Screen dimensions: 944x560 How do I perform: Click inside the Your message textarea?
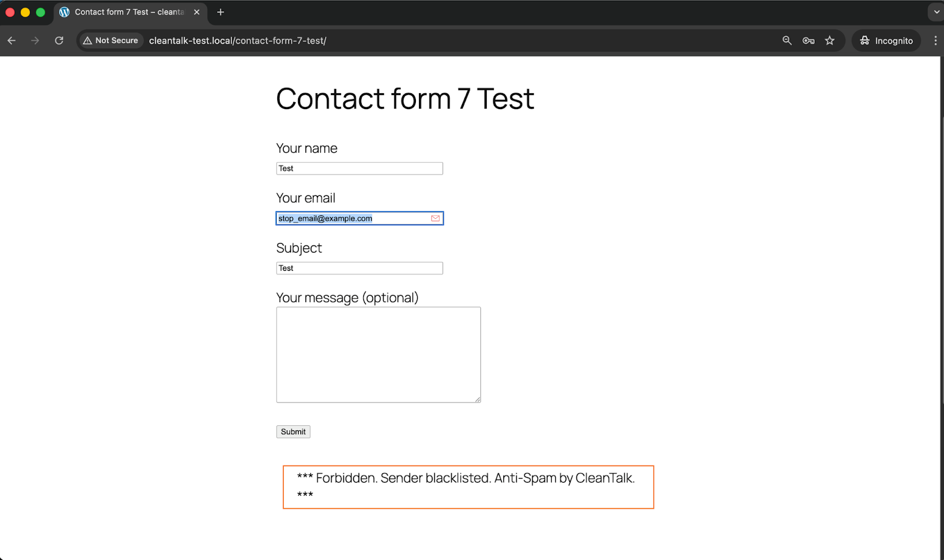pos(378,355)
